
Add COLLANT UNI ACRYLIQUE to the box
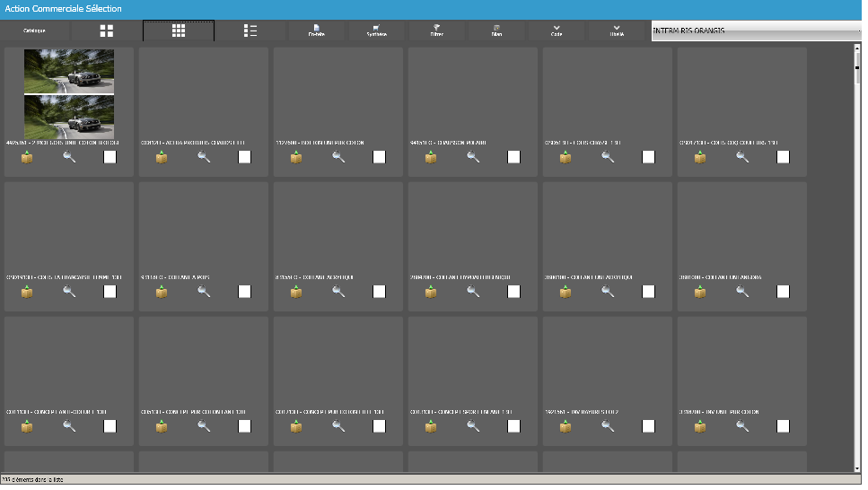566,292
